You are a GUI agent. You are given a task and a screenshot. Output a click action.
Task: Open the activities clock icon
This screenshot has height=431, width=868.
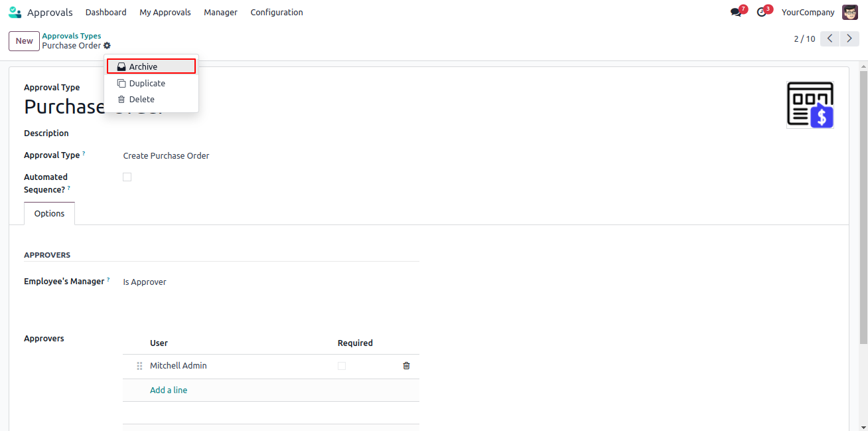pyautogui.click(x=761, y=12)
